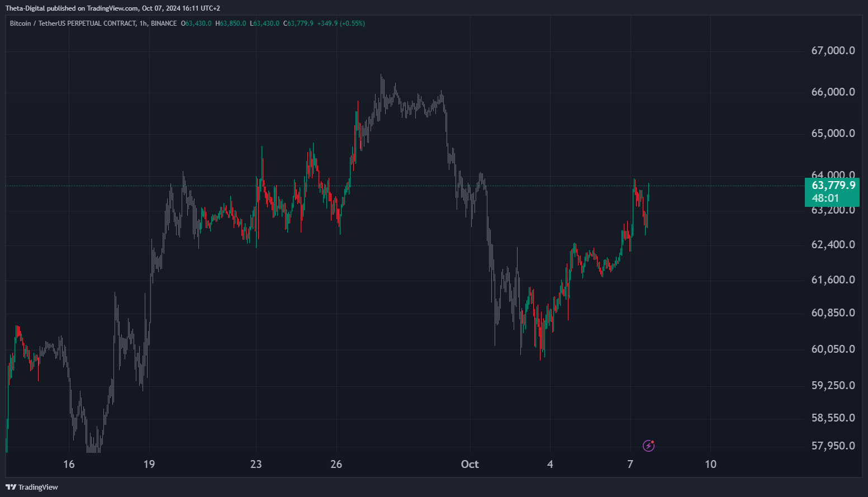The width and height of the screenshot is (868, 497).
Task: Click the open value O63,430.0
Action: pyautogui.click(x=196, y=23)
